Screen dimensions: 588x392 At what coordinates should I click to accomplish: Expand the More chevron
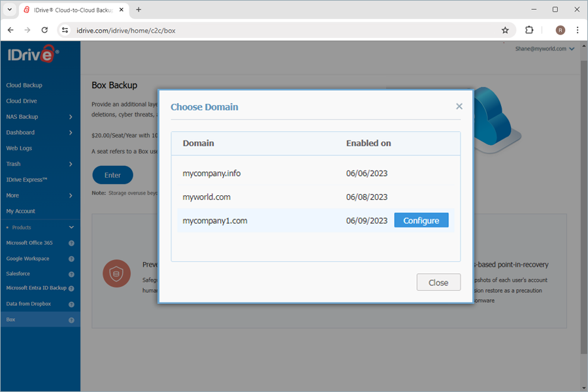[x=71, y=195]
